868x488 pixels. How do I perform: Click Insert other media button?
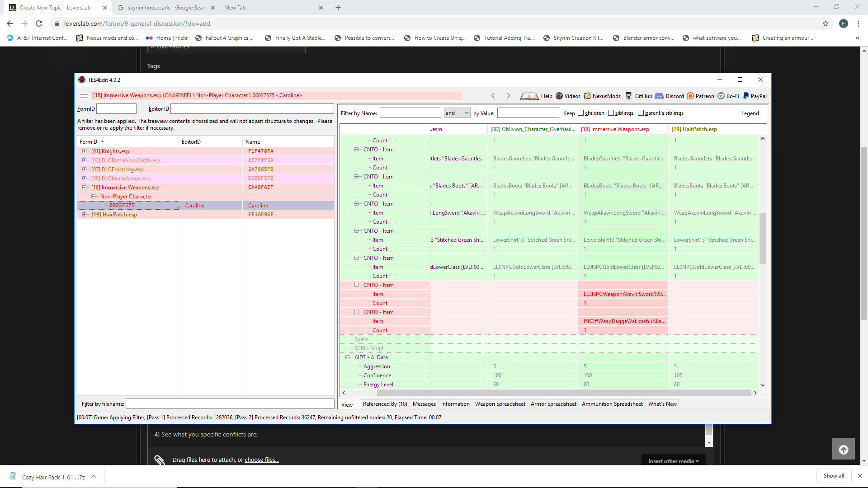click(x=673, y=461)
